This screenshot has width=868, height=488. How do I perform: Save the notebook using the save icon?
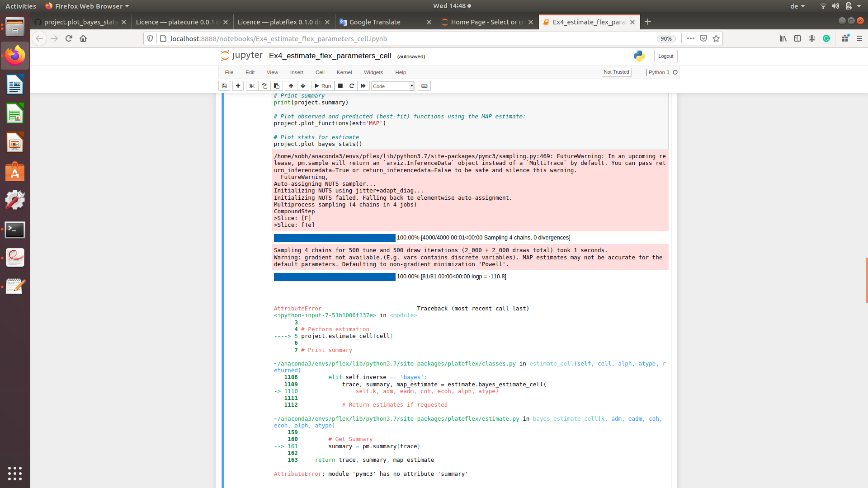click(x=224, y=86)
